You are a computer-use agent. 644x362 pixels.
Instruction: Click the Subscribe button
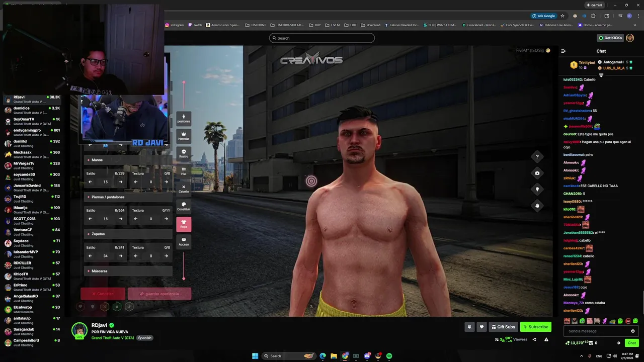point(536,327)
